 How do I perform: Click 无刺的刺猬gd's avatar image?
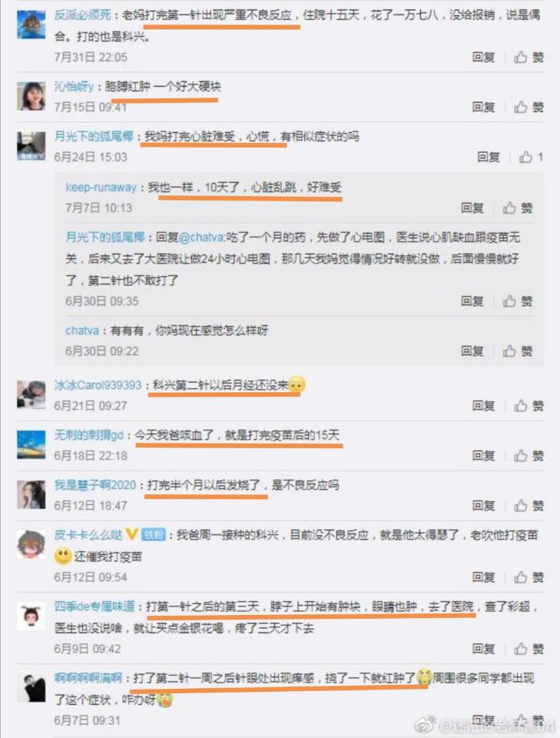pos(31,444)
